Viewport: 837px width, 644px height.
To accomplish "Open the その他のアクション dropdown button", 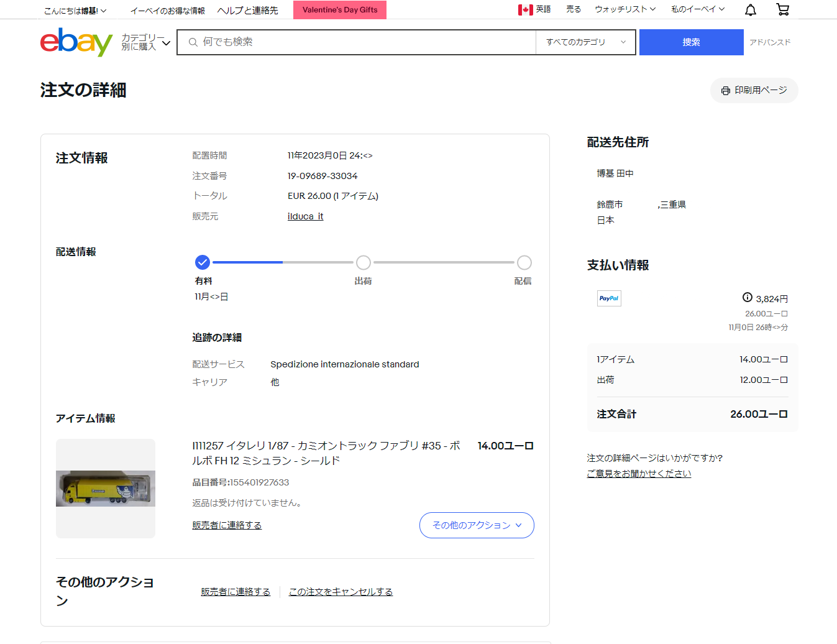I will (x=477, y=525).
